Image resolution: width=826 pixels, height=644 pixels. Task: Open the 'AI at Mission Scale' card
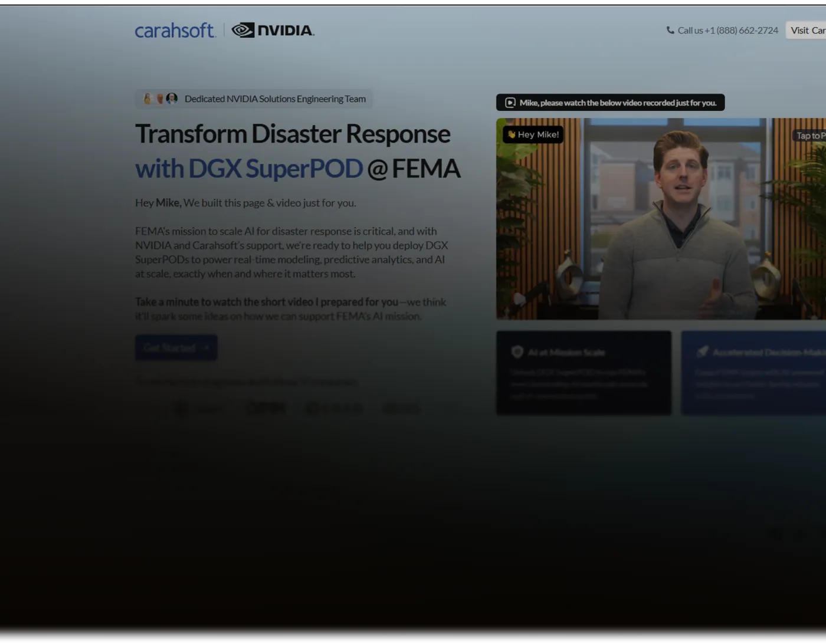tap(584, 373)
